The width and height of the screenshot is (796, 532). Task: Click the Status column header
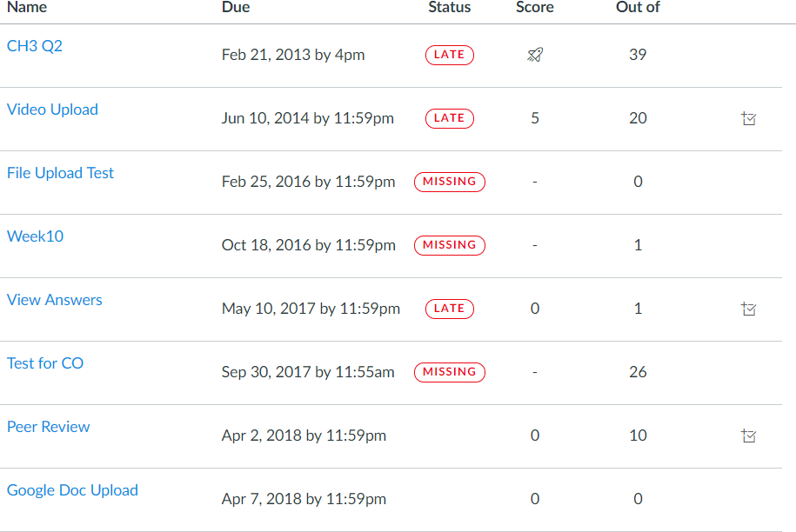click(x=449, y=8)
